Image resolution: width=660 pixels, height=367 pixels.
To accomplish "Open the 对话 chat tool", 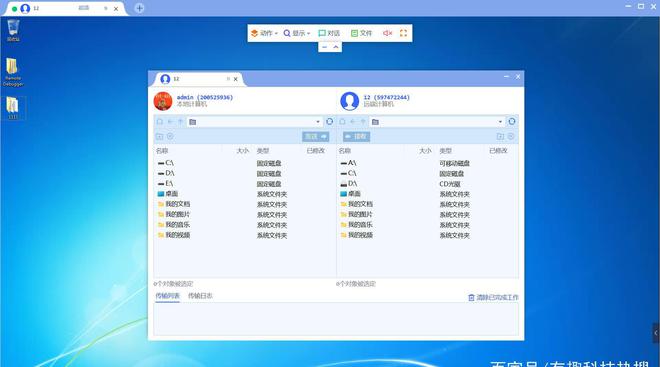I will [329, 33].
